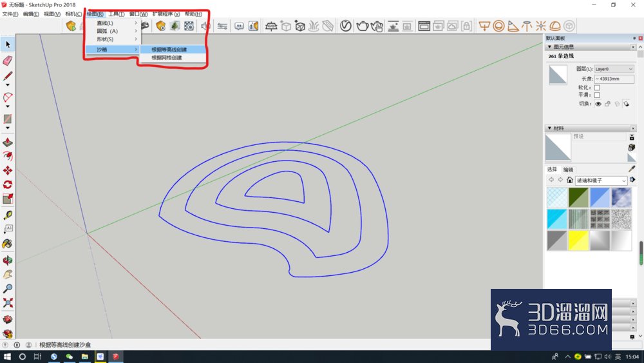Open the Layer0 layer dropdown
644x363 pixels.
pos(614,69)
